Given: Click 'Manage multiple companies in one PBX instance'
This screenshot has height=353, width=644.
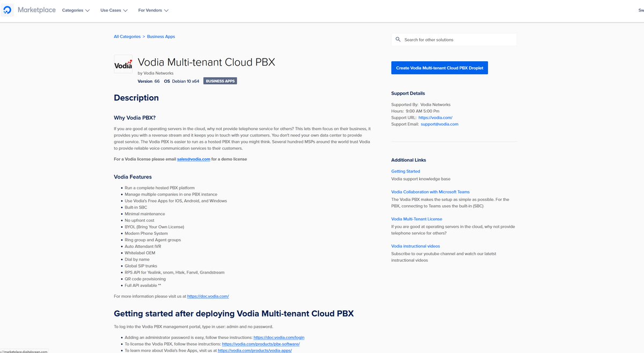Looking at the screenshot, I should [171, 194].
